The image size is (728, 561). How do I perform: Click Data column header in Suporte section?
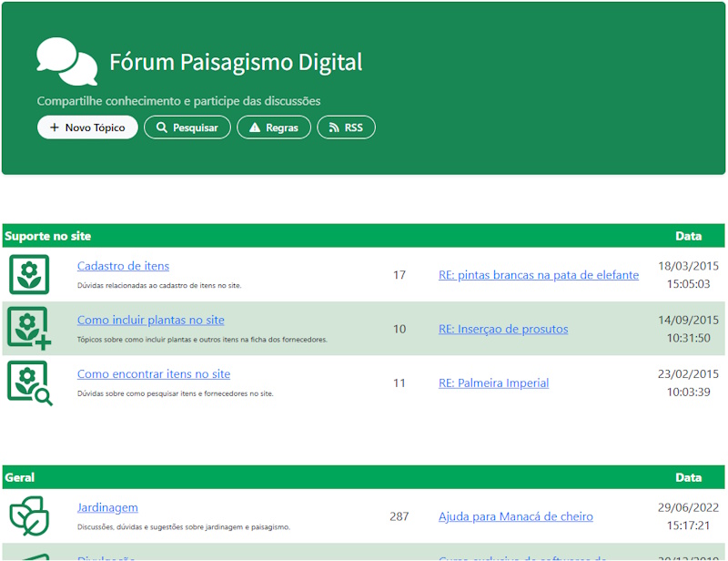click(688, 236)
